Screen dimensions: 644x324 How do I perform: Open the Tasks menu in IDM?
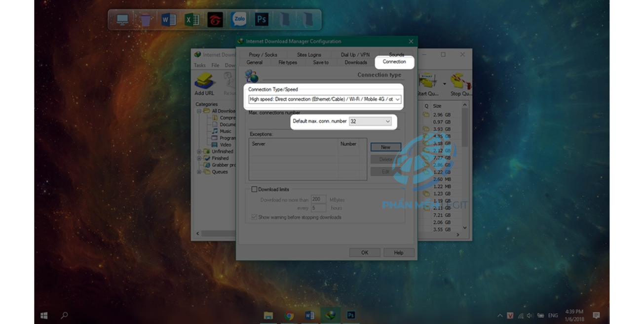point(200,65)
